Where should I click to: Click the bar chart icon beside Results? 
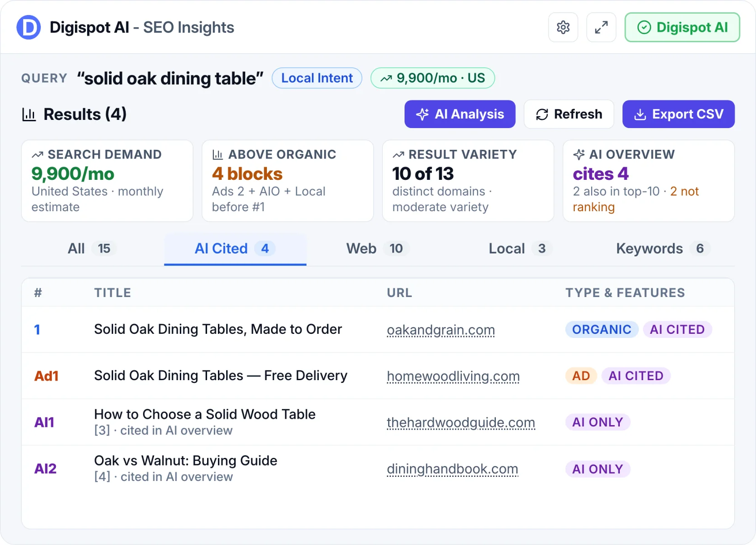click(29, 114)
